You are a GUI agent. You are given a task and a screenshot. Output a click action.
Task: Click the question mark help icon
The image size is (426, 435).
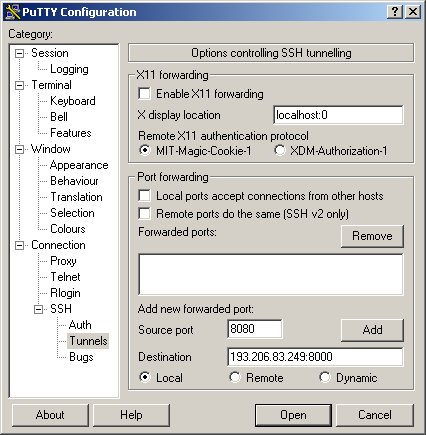(395, 12)
